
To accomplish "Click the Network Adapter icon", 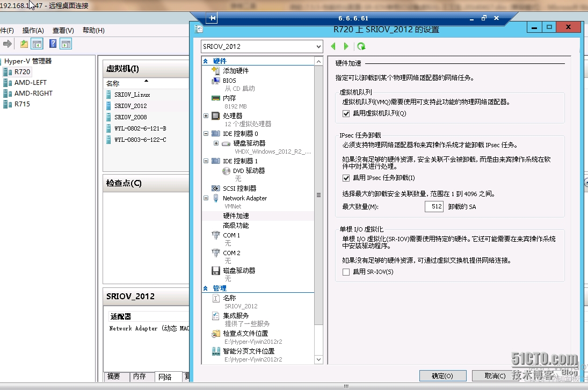I will click(x=216, y=198).
